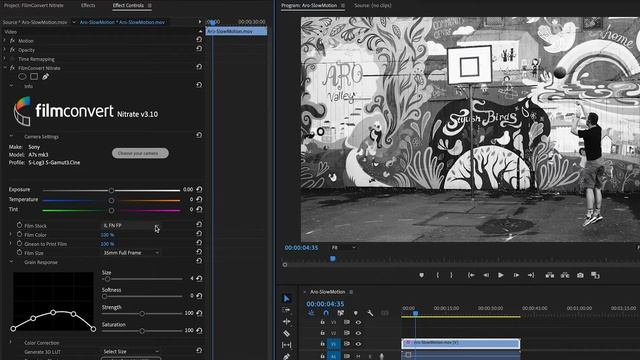Click the Choose your camera button
640x360 pixels.
point(140,153)
